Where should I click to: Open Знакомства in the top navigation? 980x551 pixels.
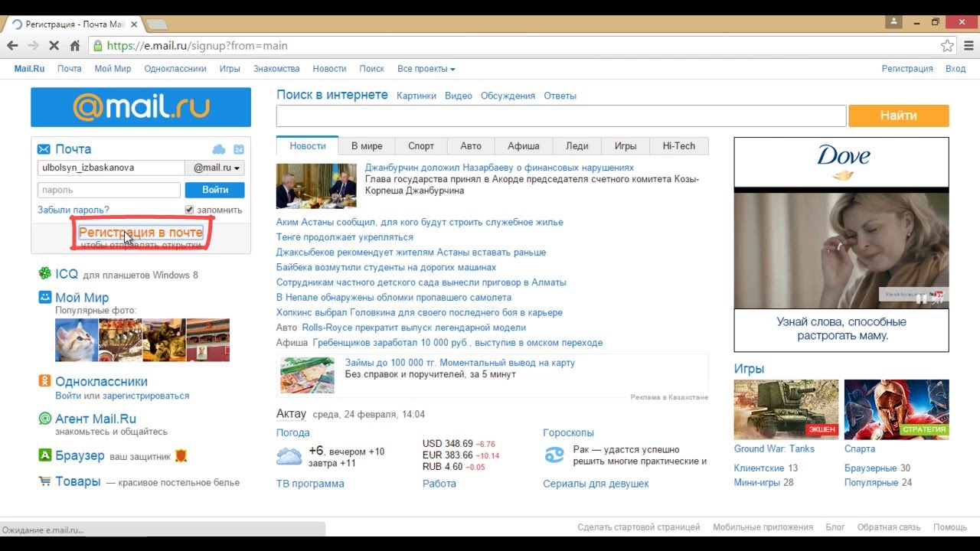pos(276,69)
